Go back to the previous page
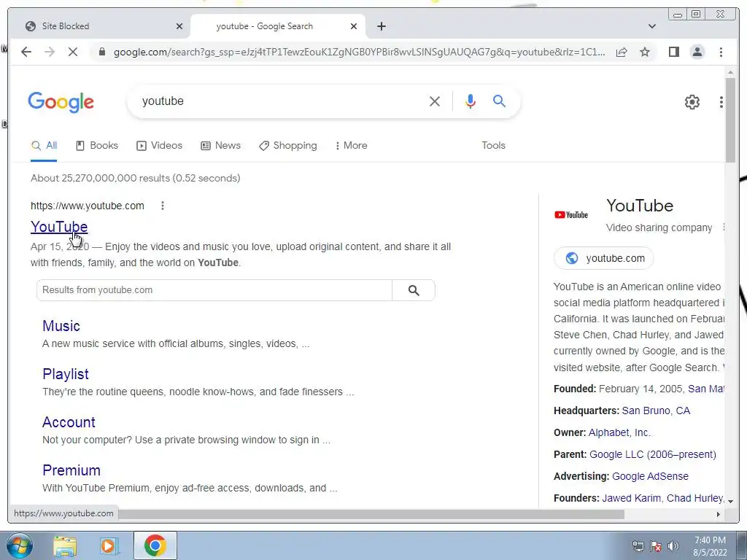747x560 pixels. pos(26,52)
